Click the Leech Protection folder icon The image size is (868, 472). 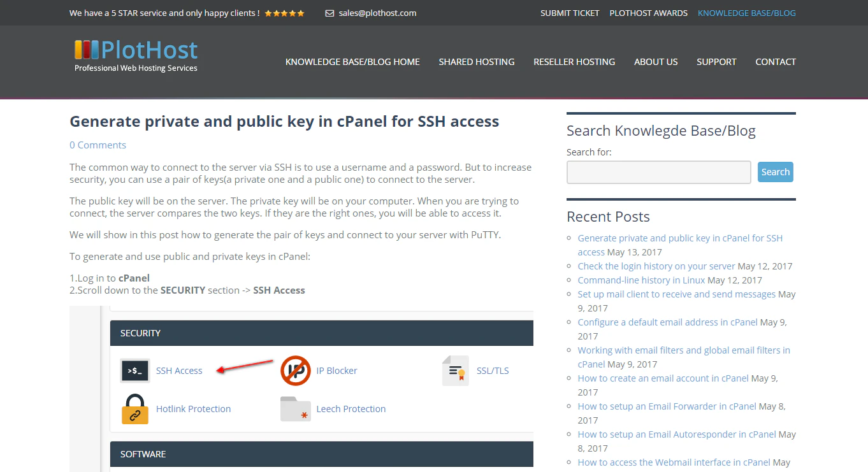pyautogui.click(x=296, y=409)
